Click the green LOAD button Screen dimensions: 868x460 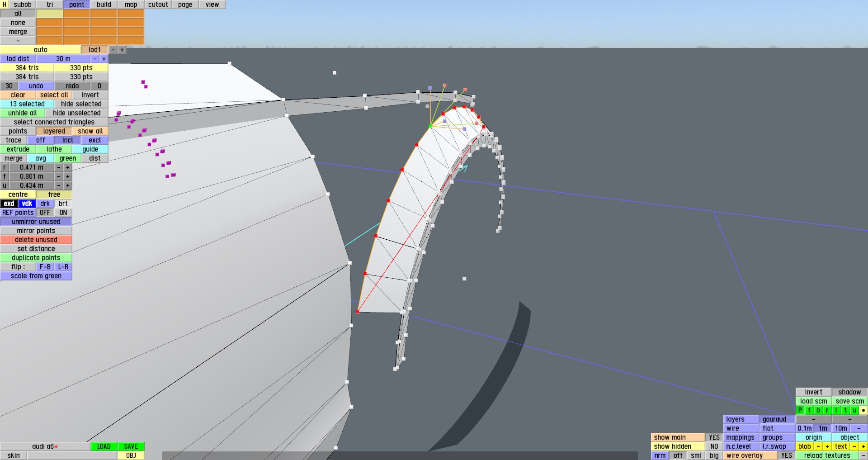[x=104, y=446]
